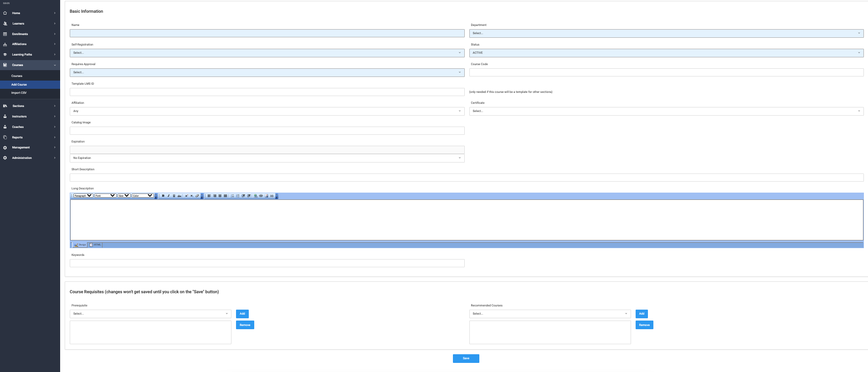Click the Home icon in sidebar
Viewport: 868px width, 372px height.
tap(5, 13)
